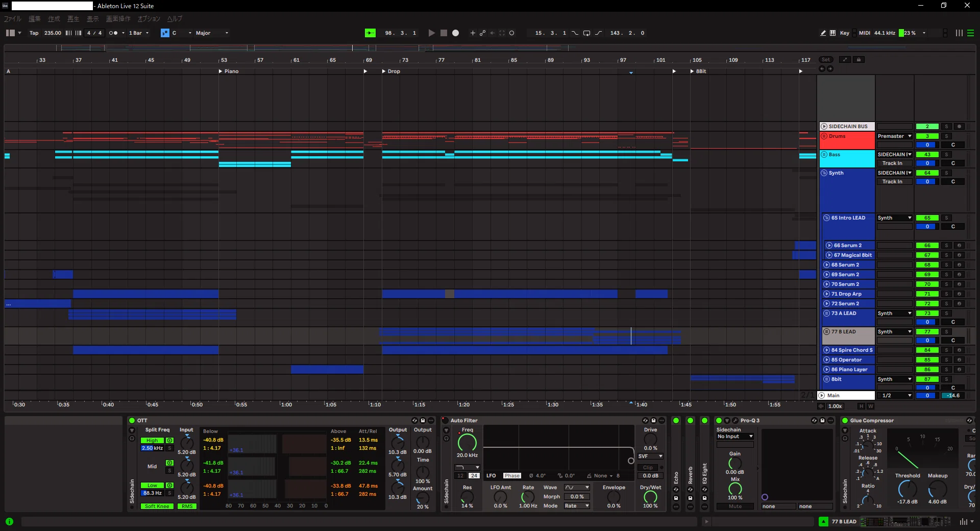Image resolution: width=980 pixels, height=531 pixels.
Task: Toggle the Computer MIDI Keyboard icon
Action: [x=833, y=33]
